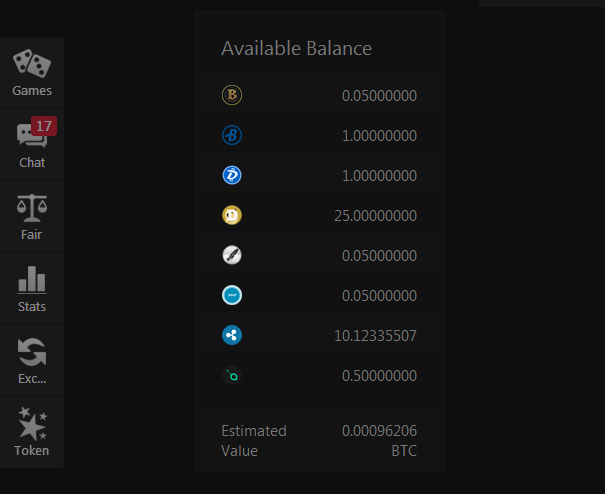Select the green Siacoin-style coin icon
605x494 pixels.
232,375
